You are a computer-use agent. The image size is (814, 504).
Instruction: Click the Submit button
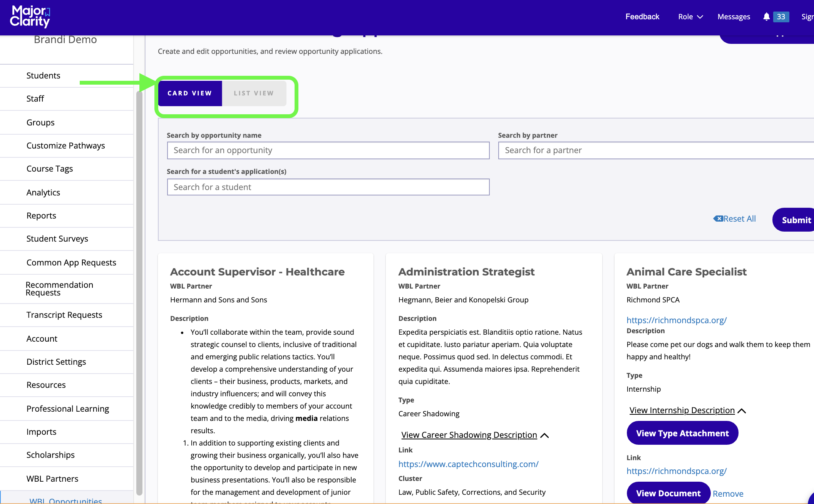(x=796, y=220)
